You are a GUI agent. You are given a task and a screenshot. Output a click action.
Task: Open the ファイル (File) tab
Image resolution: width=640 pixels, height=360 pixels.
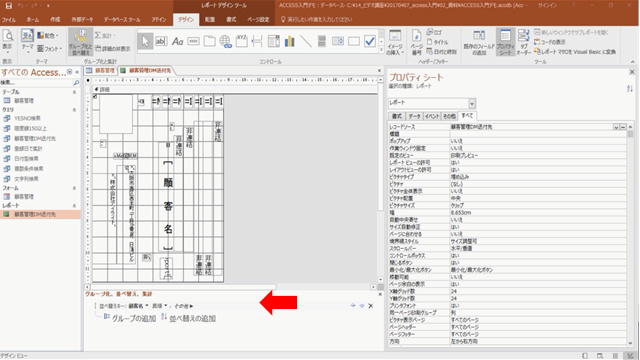(9, 20)
